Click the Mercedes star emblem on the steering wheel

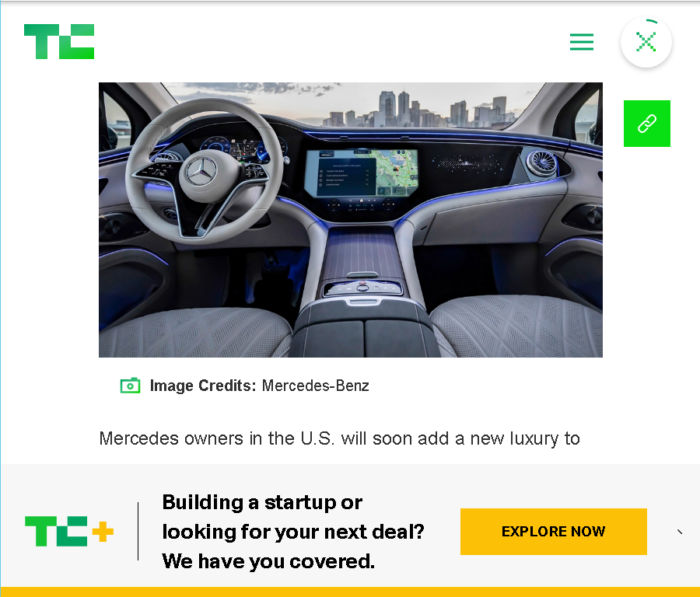click(x=201, y=172)
